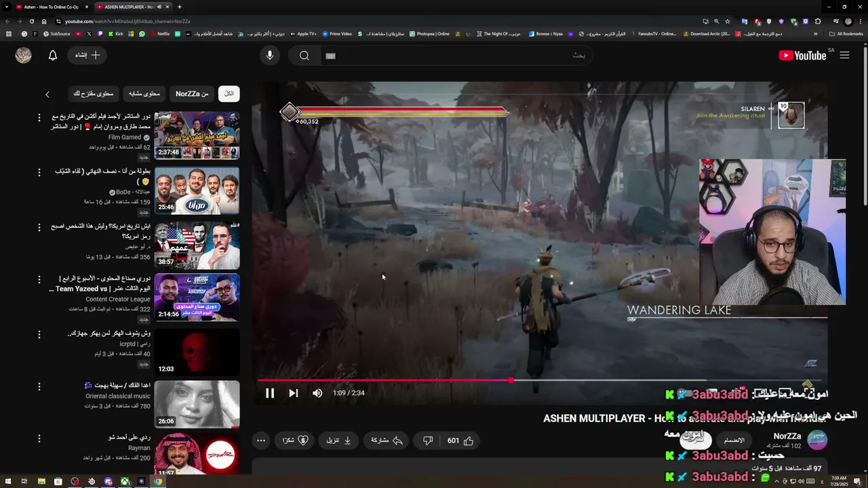Viewport: 868px width, 488px height.
Task: Open the Windows Start menu
Action: click(x=7, y=481)
